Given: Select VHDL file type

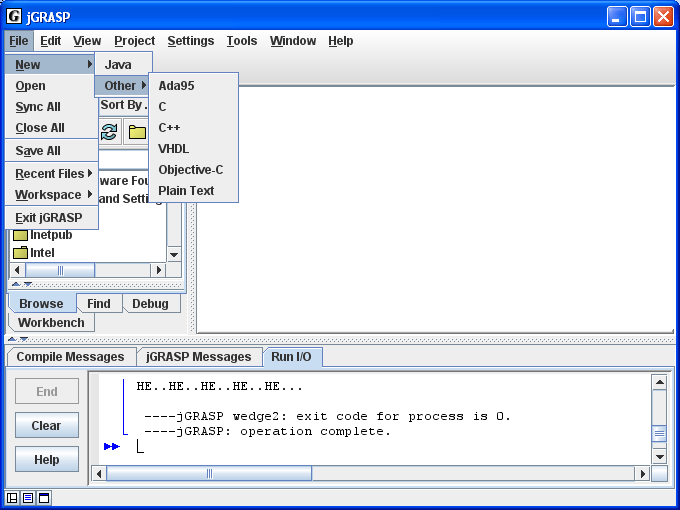Looking at the screenshot, I should [193, 149].
